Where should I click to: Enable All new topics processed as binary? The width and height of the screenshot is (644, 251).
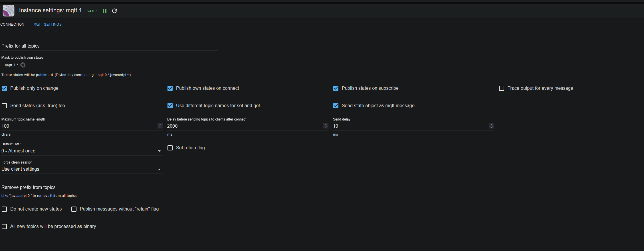[4, 226]
